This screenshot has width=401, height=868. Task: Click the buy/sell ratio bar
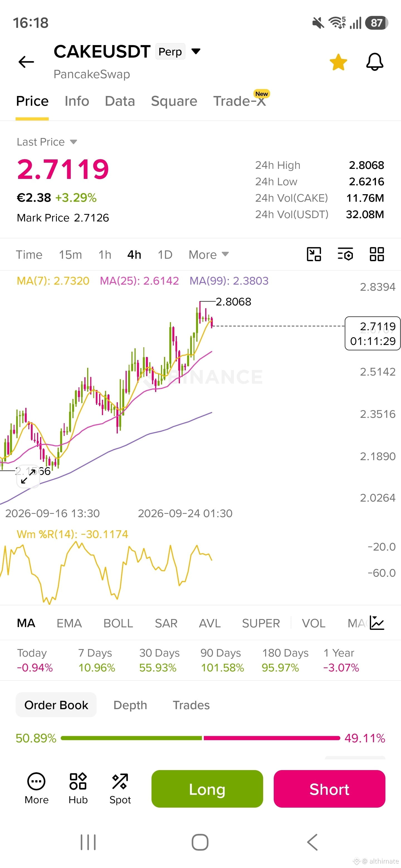pyautogui.click(x=200, y=738)
